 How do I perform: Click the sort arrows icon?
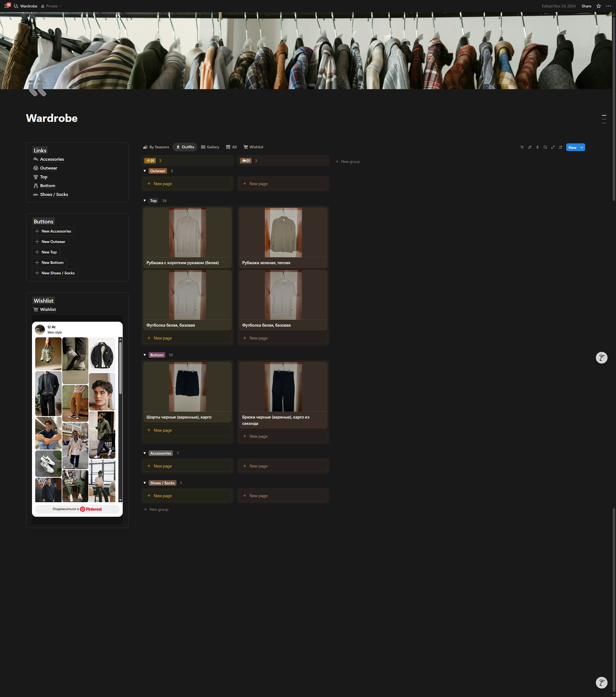click(x=530, y=147)
